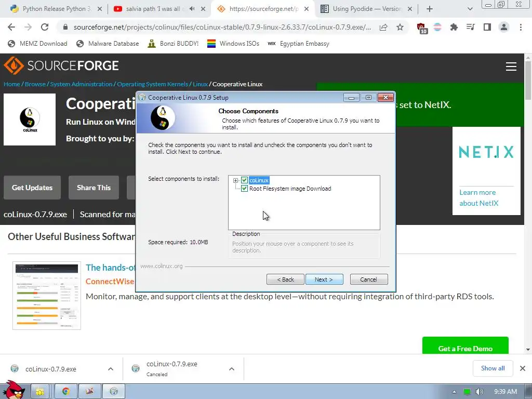
Task: Click the page vertical scrollbar
Action: click(x=528, y=204)
